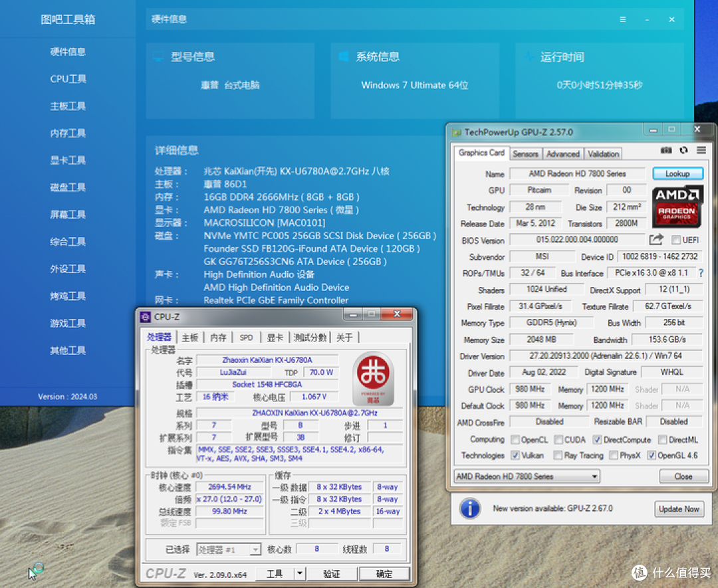Viewport: 718px width, 588px height.
Task: Click the GPU-Z screenshot camera icon
Action: [665, 151]
